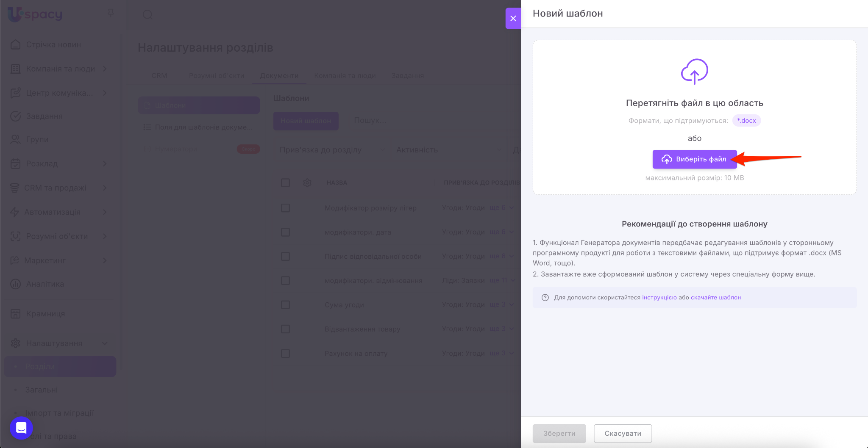Click the Uspacy logo

(x=35, y=14)
